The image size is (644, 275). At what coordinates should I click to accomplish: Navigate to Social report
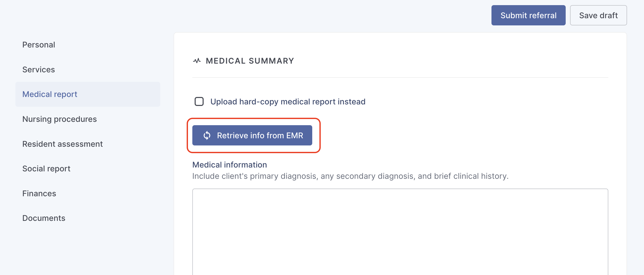pyautogui.click(x=46, y=169)
